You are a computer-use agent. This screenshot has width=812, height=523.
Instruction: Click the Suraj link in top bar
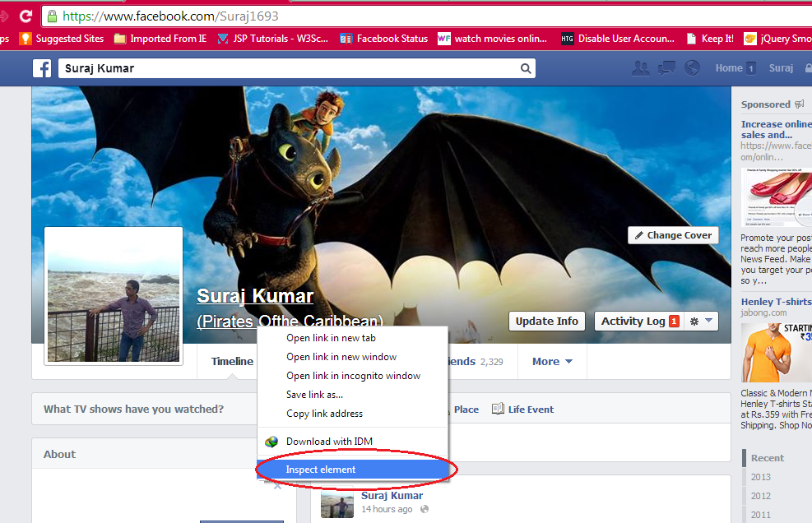point(781,67)
